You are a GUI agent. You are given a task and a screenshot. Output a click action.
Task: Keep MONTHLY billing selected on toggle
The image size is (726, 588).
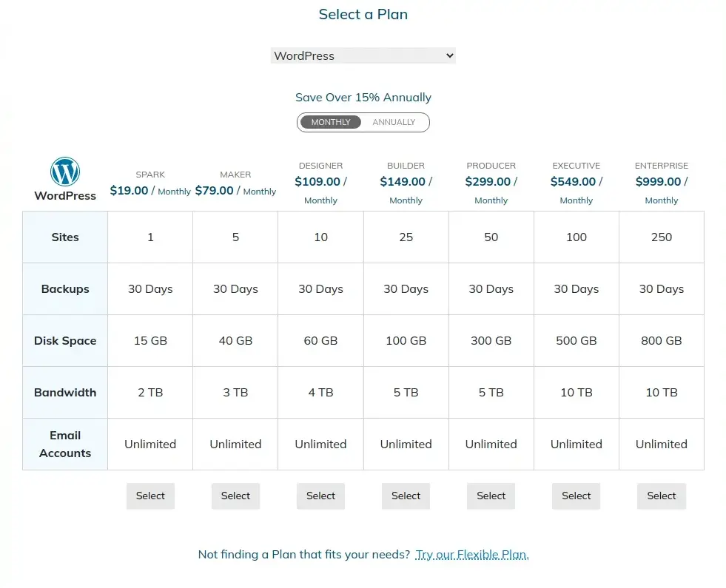tap(330, 122)
